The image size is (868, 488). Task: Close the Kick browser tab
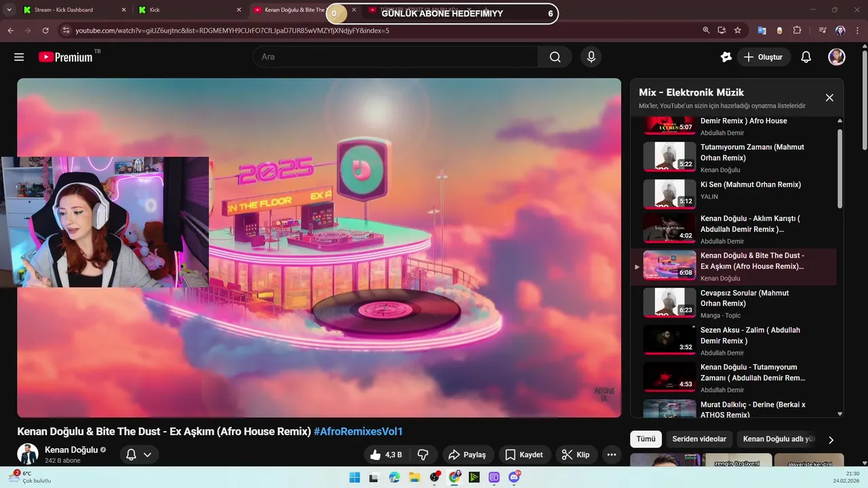click(x=239, y=10)
